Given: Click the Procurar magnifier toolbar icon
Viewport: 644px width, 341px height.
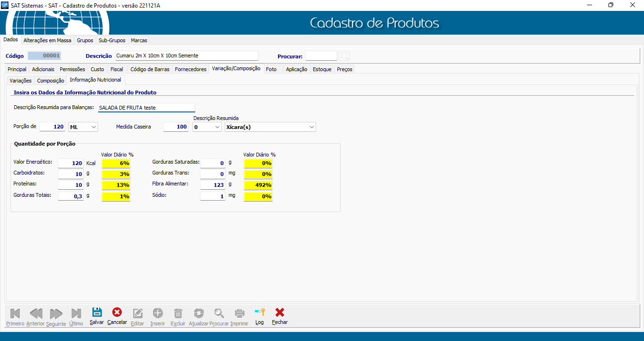Looking at the screenshot, I should (219, 313).
